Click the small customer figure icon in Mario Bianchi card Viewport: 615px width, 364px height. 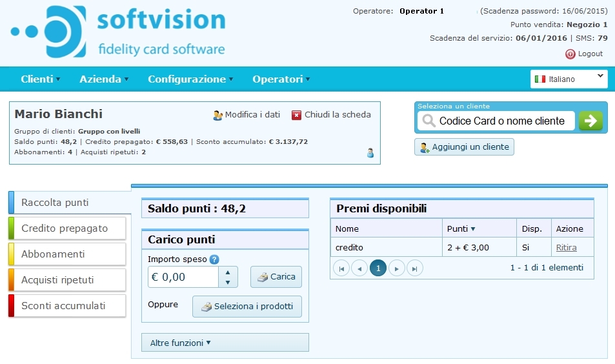pyautogui.click(x=370, y=153)
